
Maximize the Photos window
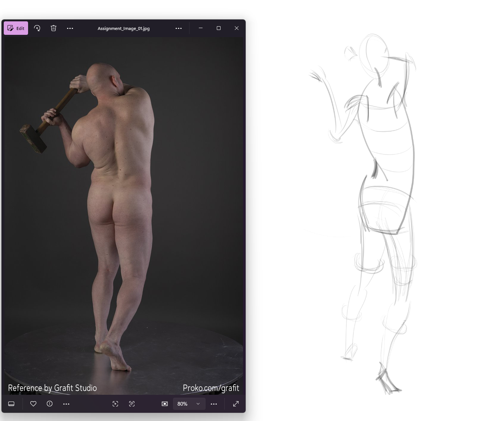219,28
